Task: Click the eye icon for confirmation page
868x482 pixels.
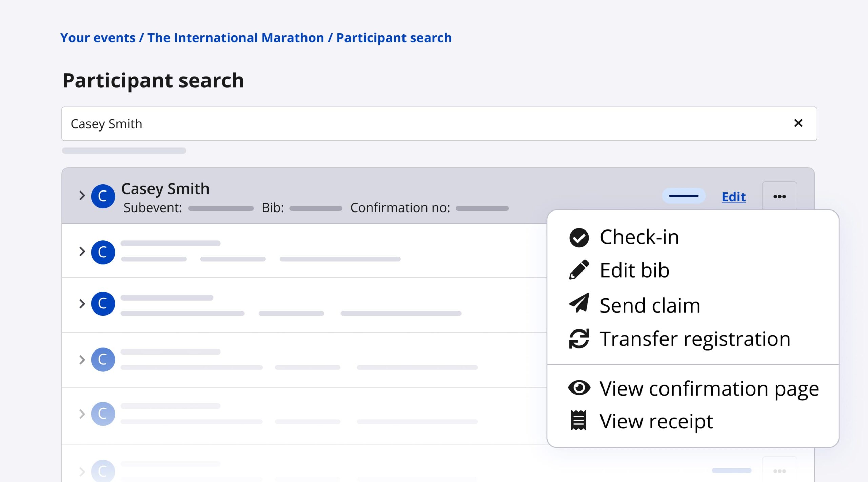Action: pyautogui.click(x=579, y=387)
